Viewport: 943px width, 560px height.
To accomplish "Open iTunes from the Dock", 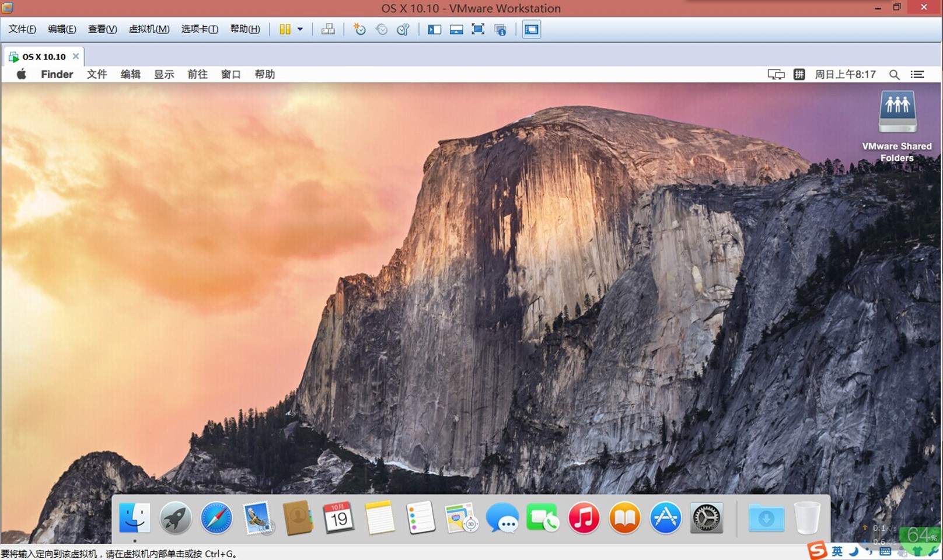I will (584, 517).
